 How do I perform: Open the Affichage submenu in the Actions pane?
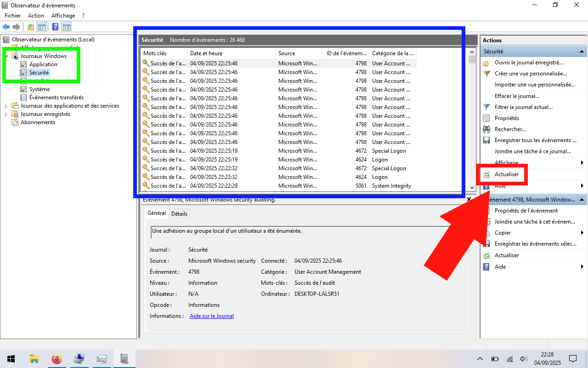click(x=582, y=162)
